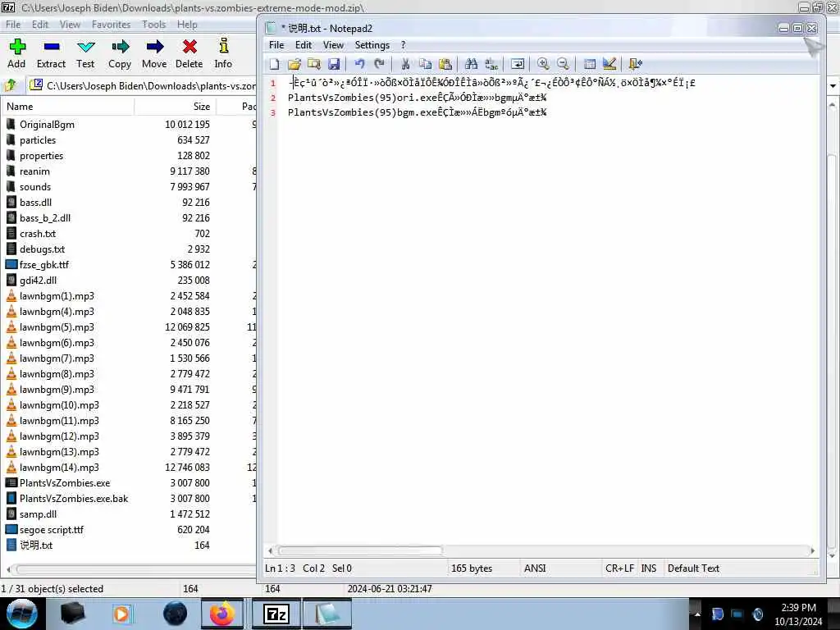Select the reanim folder
The image size is (840, 630).
click(x=34, y=171)
